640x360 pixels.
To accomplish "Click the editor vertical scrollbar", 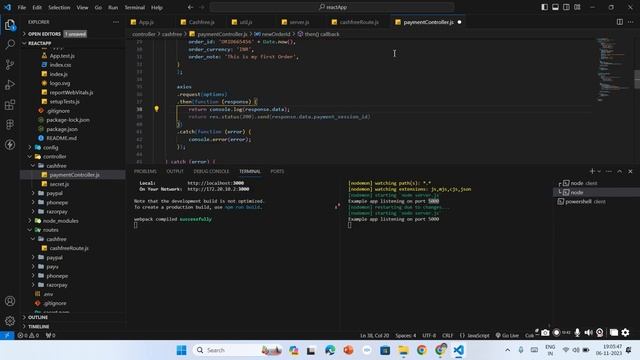I will click(x=637, y=79).
